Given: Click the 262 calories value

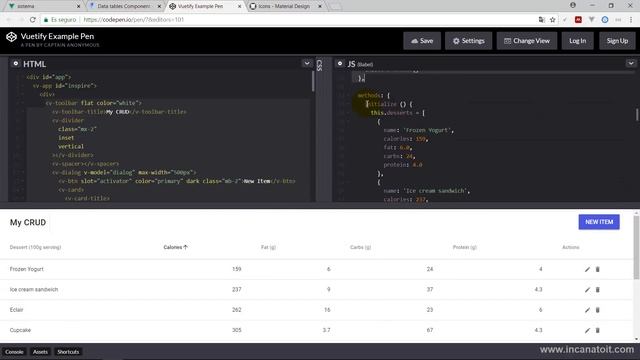Looking at the screenshot, I should tap(236, 310).
